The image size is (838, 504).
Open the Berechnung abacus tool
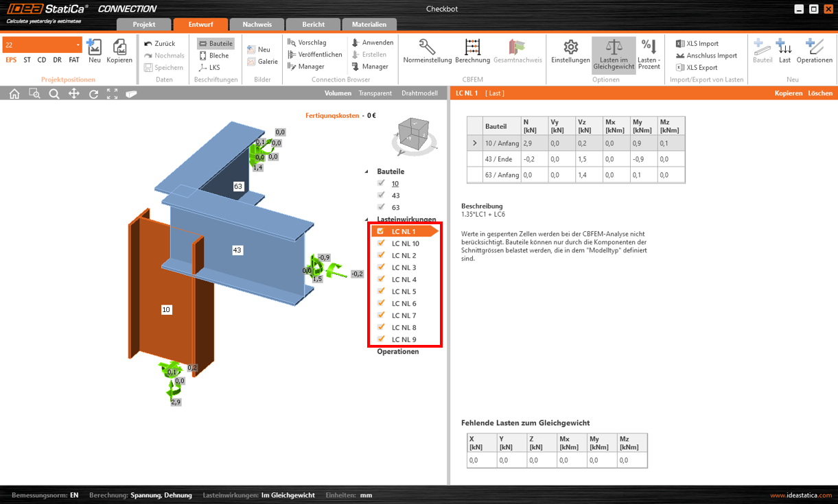pyautogui.click(x=472, y=47)
